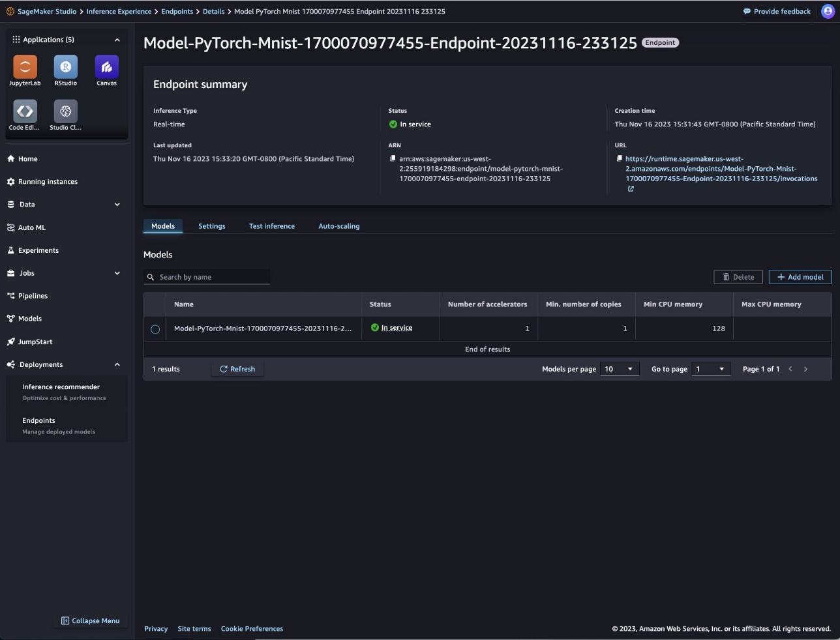Switch to the Settings tab
Image resolution: width=840 pixels, height=640 pixels.
click(212, 226)
